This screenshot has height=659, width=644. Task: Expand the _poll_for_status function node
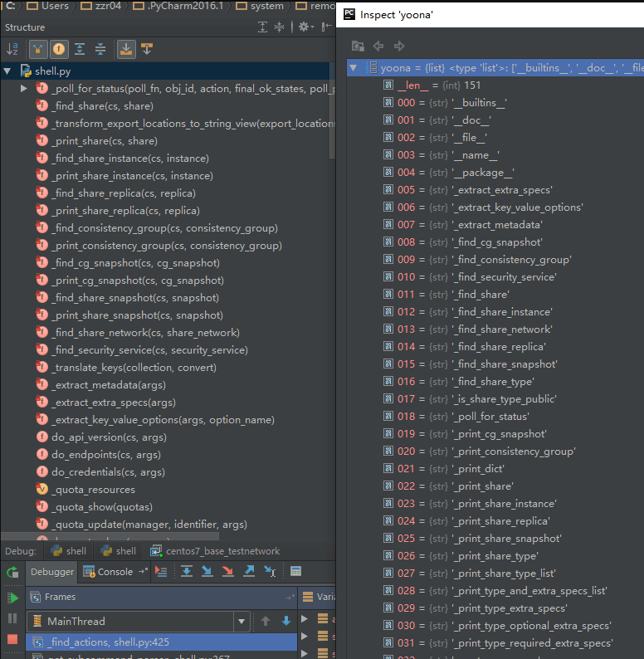click(24, 89)
